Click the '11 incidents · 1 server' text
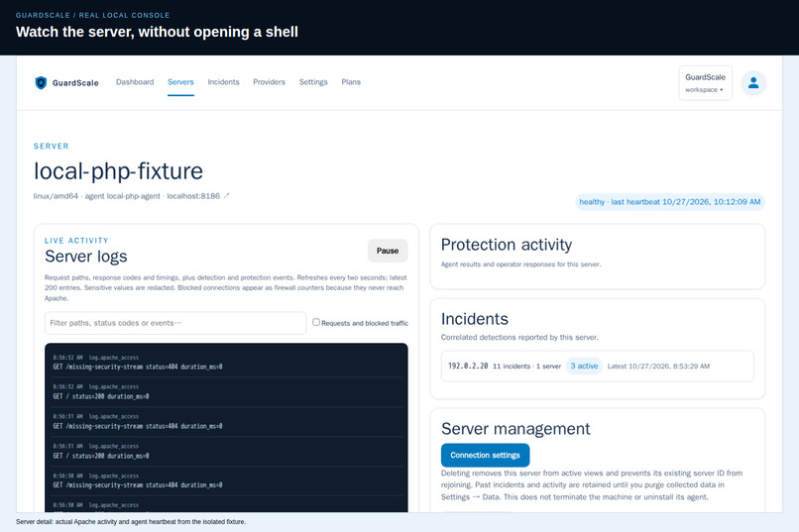The width and height of the screenshot is (799, 532). [x=527, y=366]
